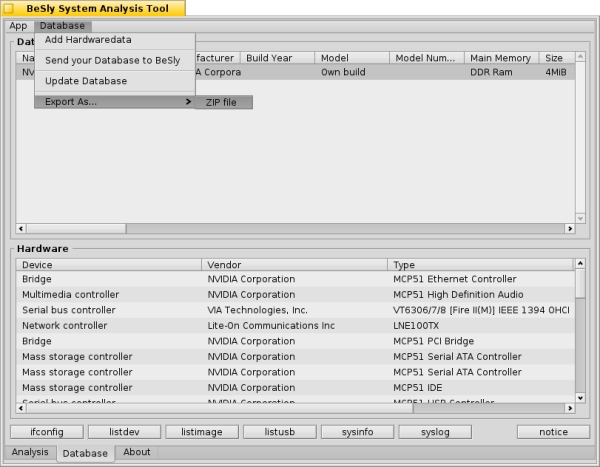Select ZIP file export option
Viewport: 600px width, 467px height.
point(222,102)
